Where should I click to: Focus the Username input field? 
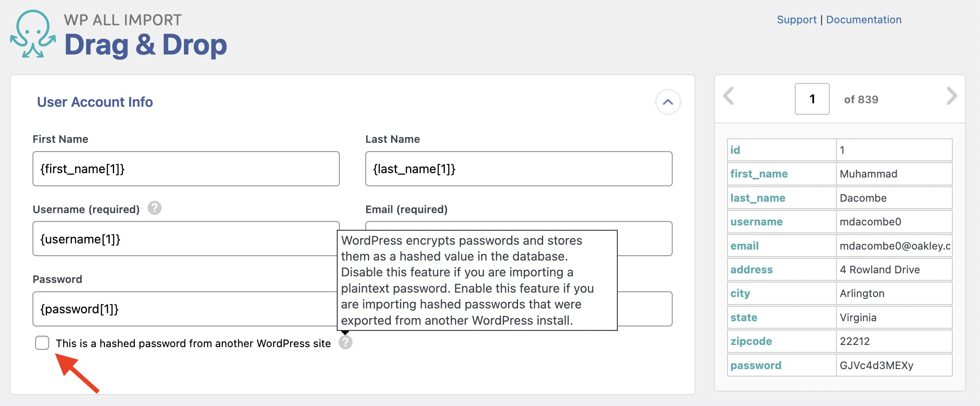(184, 239)
